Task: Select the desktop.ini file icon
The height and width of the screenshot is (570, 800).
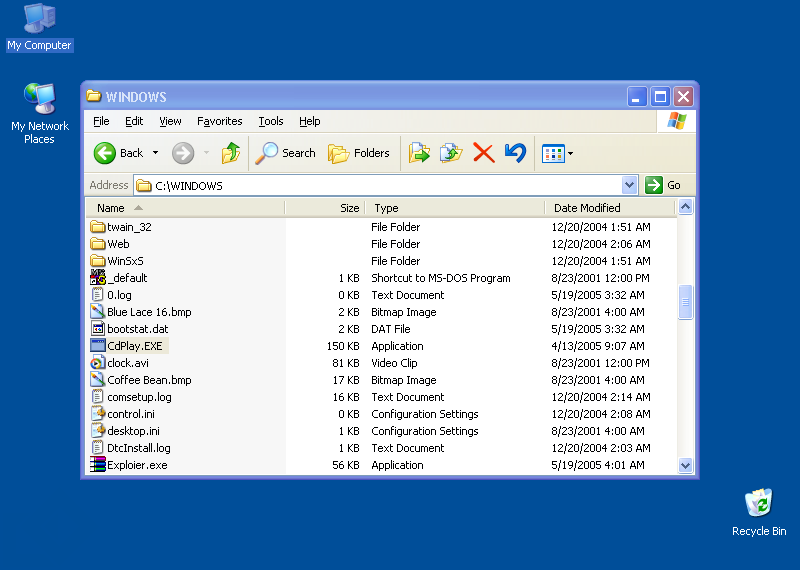Action: (97, 431)
